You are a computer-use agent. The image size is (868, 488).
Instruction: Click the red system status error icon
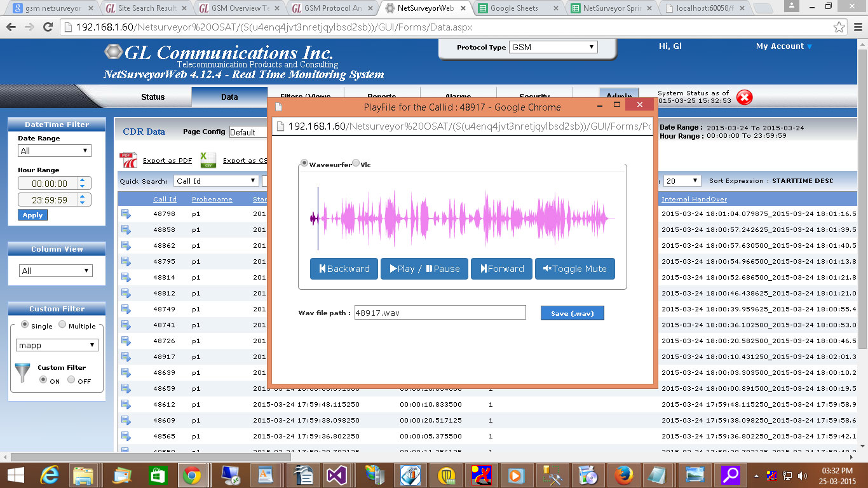(x=745, y=97)
